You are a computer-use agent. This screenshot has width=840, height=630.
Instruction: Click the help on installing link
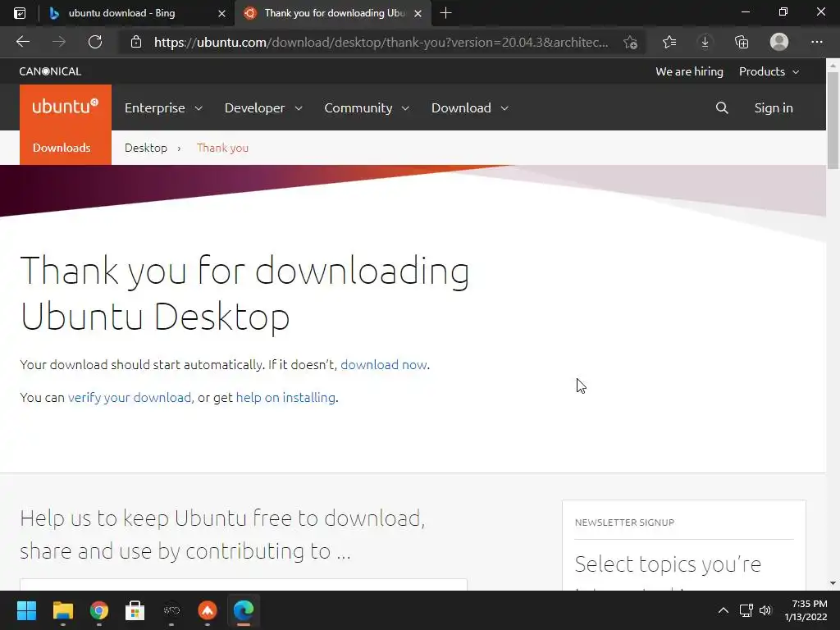285,397
